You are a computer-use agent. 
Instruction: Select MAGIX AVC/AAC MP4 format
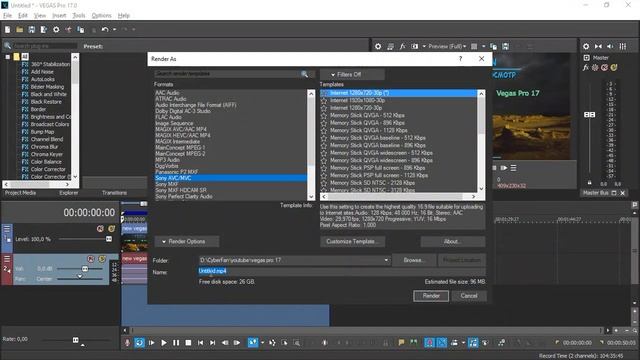coord(181,129)
